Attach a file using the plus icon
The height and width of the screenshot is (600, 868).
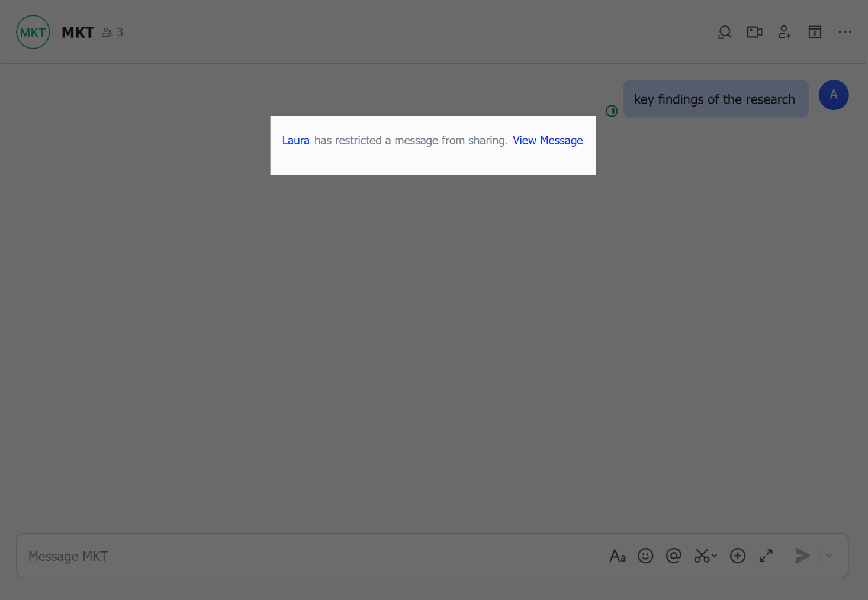(738, 556)
